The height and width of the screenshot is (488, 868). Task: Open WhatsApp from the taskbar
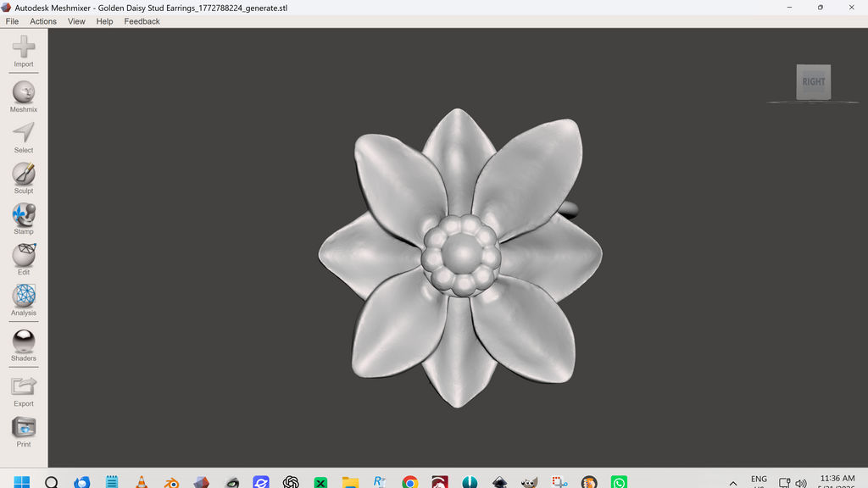[619, 482]
